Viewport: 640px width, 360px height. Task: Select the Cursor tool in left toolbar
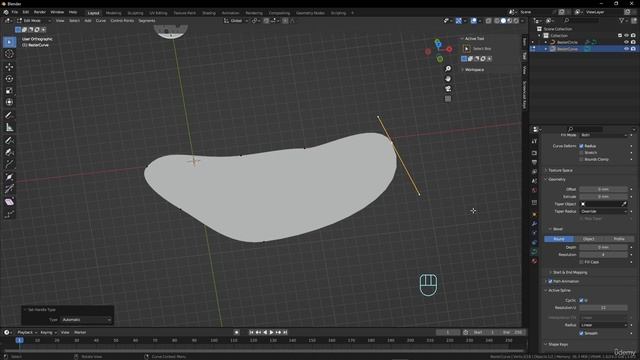tap(9, 54)
